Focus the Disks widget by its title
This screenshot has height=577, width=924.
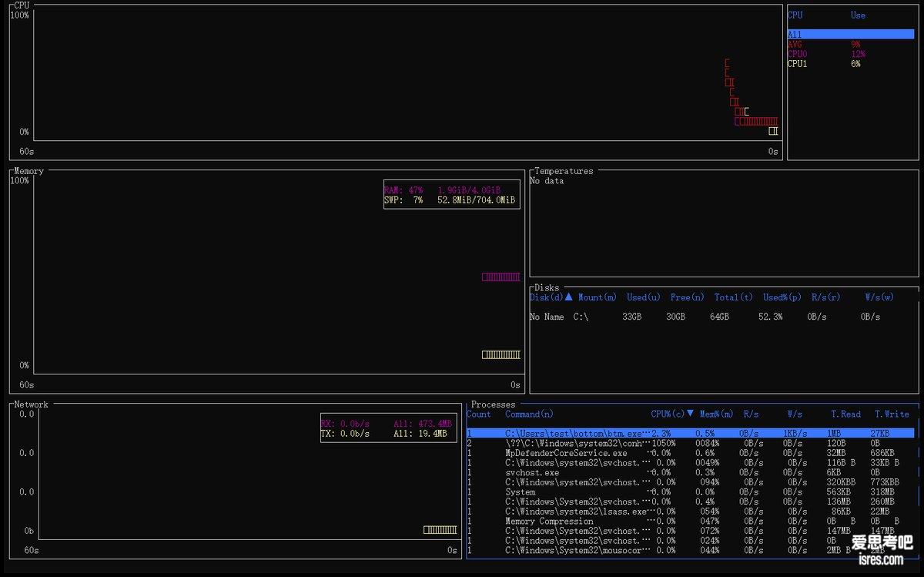point(547,288)
